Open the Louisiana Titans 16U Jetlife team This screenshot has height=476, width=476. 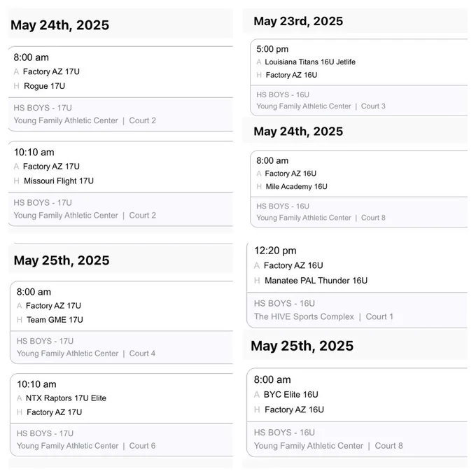(310, 62)
